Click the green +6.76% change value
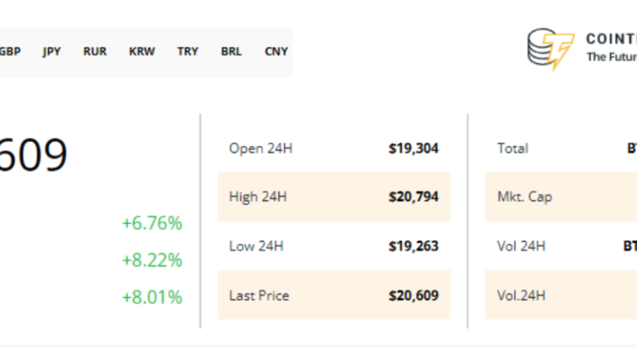This screenshot has width=637, height=364. point(151,223)
